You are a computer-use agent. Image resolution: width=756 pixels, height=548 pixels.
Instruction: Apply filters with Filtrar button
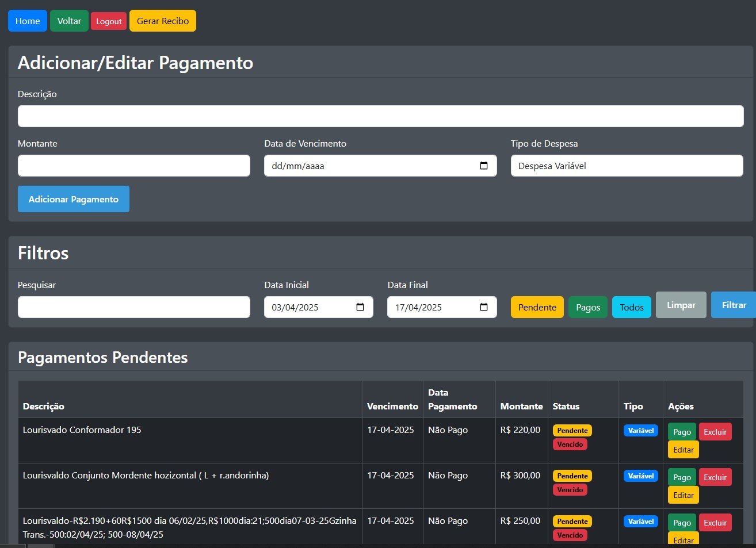(x=734, y=305)
